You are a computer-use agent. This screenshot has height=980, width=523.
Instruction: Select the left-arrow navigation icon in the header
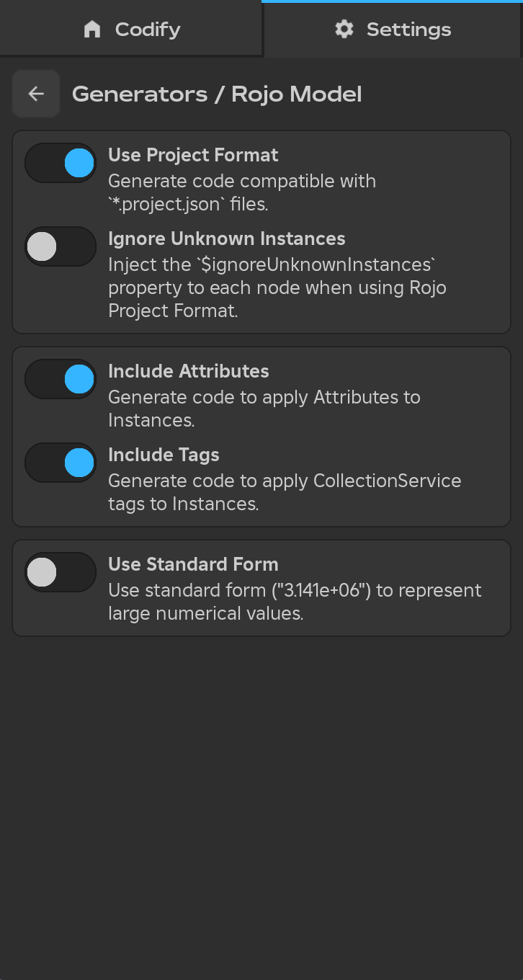click(35, 94)
